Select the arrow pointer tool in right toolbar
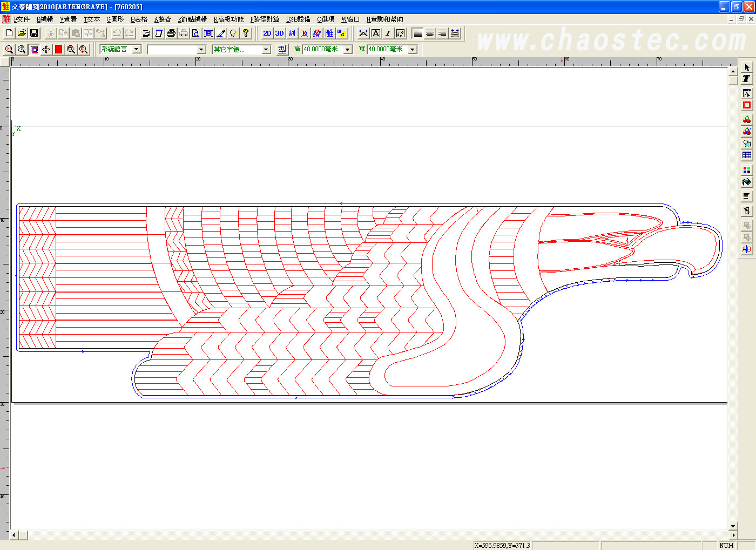 click(747, 67)
